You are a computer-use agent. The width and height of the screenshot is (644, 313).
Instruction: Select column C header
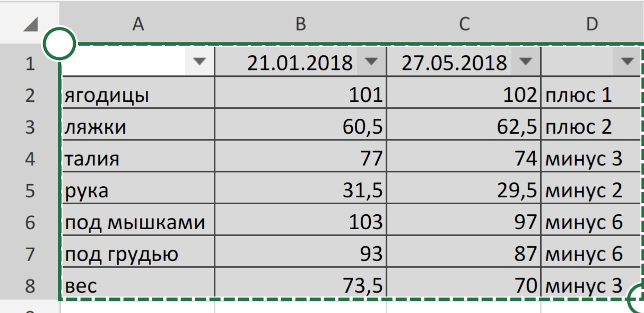point(464,24)
